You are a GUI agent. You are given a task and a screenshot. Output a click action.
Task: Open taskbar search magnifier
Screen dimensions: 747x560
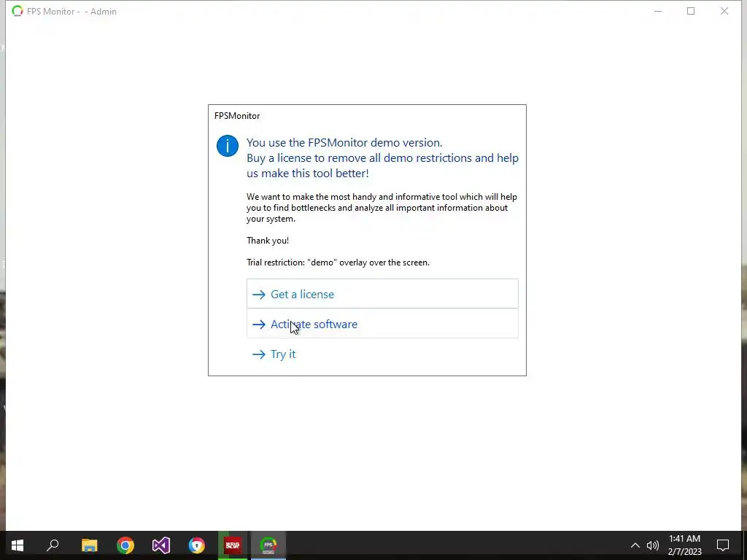[x=53, y=545]
